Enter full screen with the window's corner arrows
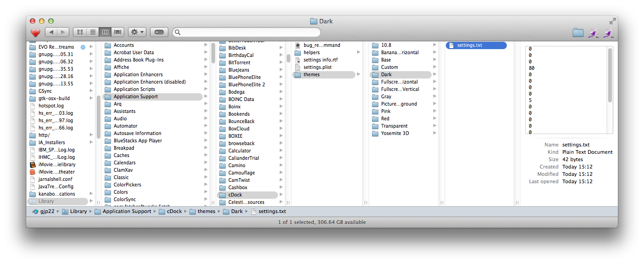The image size is (644, 264). click(612, 21)
